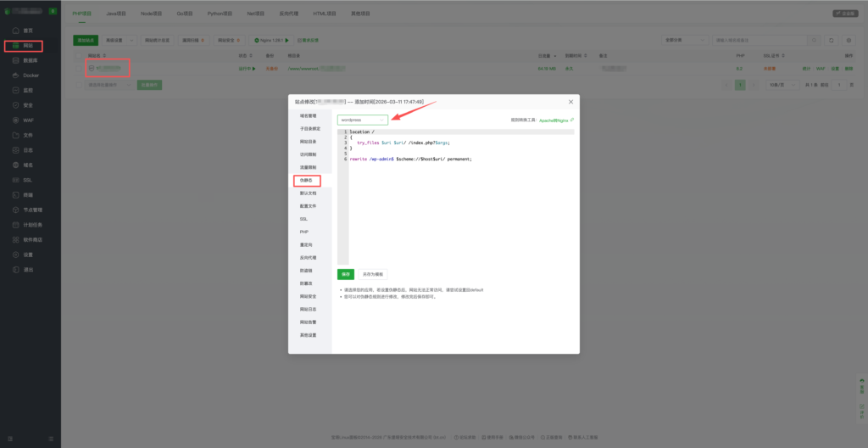Switch to the Java项目 tab
The width and height of the screenshot is (868, 448).
116,14
